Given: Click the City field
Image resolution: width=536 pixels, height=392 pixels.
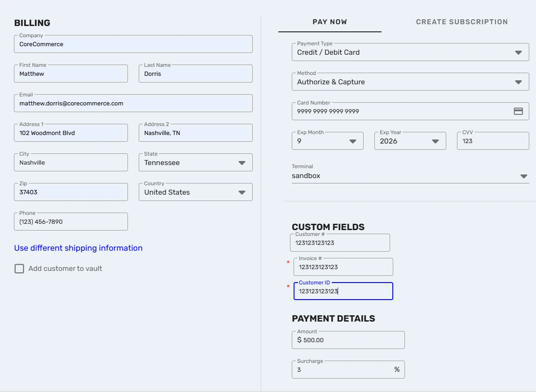Looking at the screenshot, I should [71, 162].
